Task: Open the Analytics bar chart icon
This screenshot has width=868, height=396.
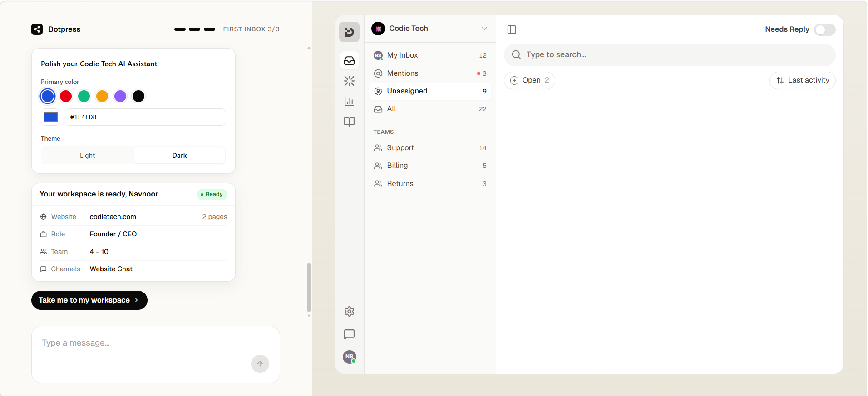Action: pyautogui.click(x=349, y=101)
